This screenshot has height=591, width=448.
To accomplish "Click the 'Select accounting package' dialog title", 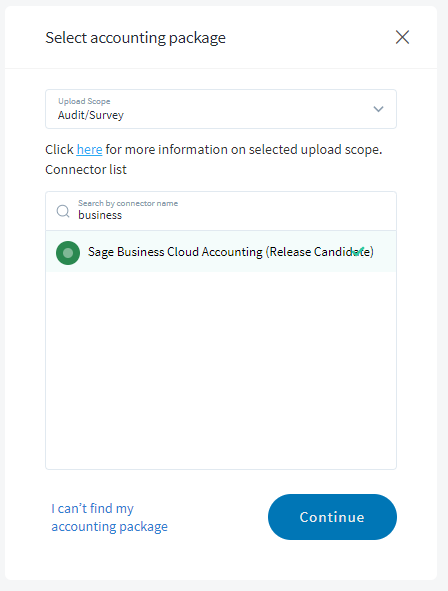I will pos(135,38).
